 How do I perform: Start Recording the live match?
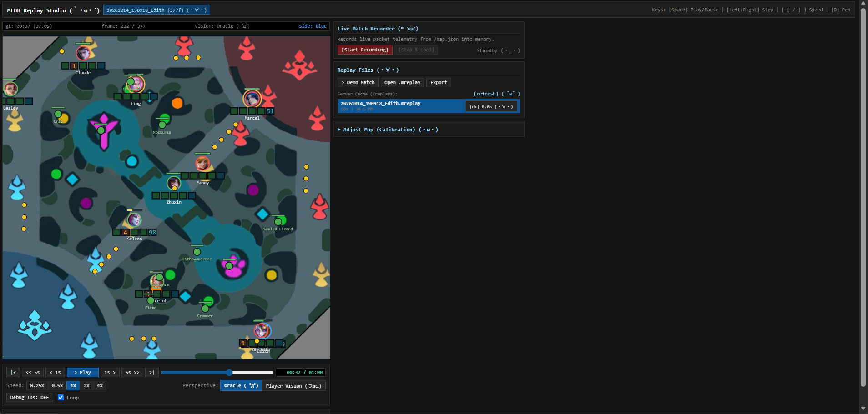(x=365, y=50)
